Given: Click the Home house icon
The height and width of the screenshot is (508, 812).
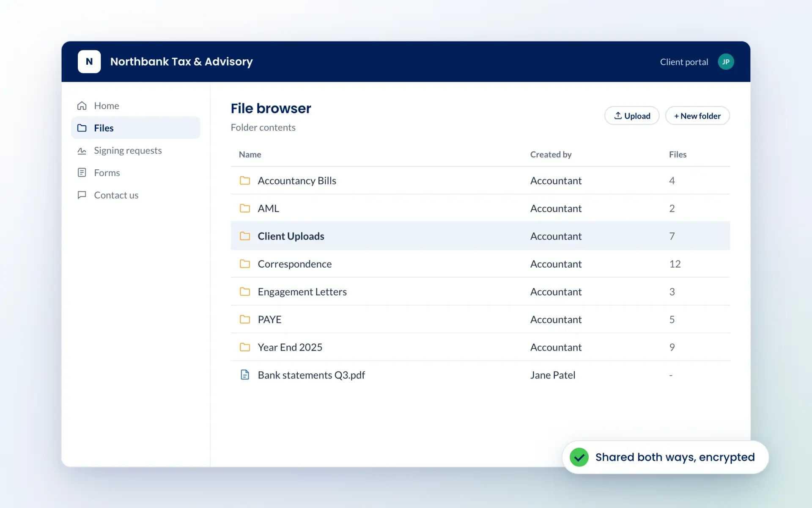Looking at the screenshot, I should (82, 105).
